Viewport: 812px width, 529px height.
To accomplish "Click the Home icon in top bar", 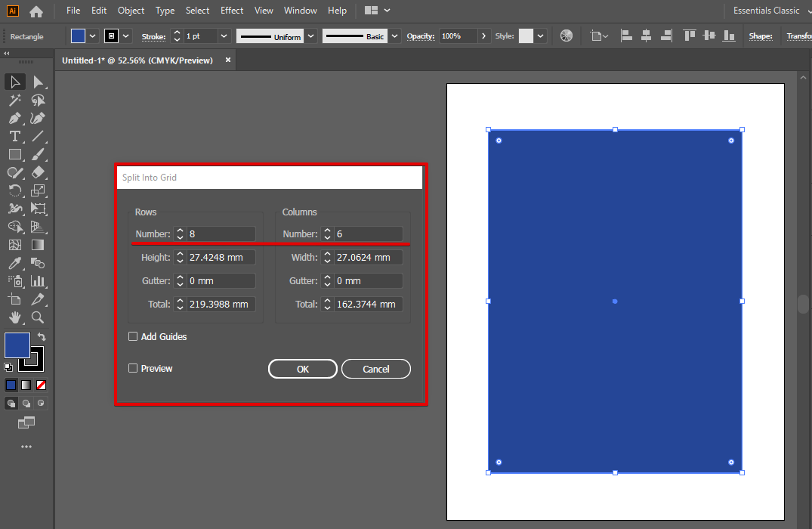I will coord(36,11).
